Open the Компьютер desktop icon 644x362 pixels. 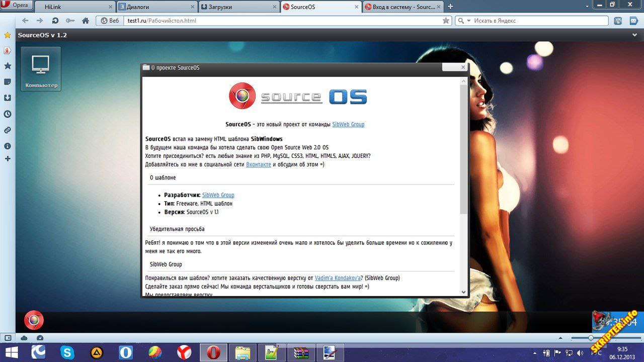[41, 69]
